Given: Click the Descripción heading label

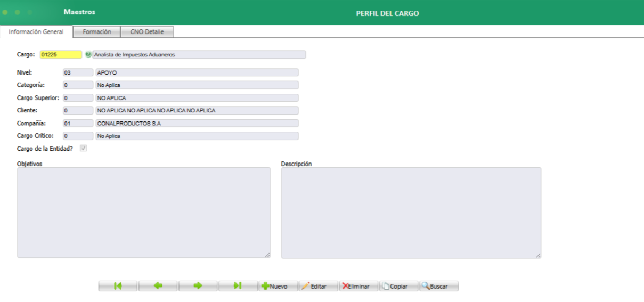Looking at the screenshot, I should (x=296, y=164).
